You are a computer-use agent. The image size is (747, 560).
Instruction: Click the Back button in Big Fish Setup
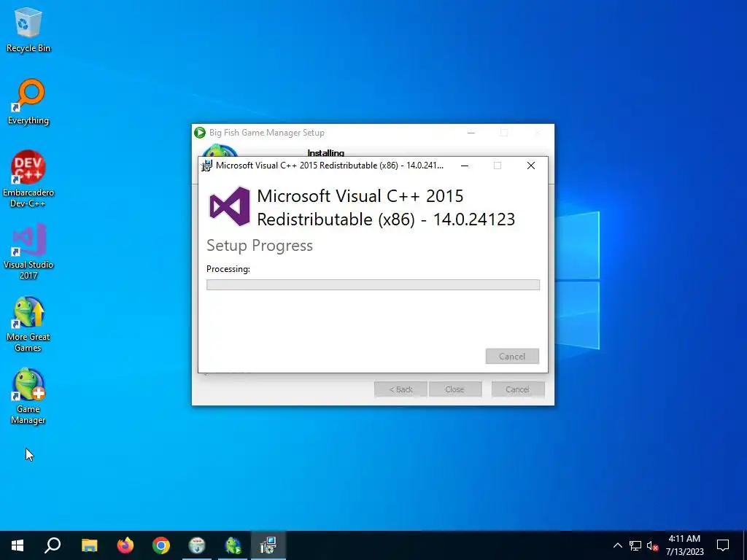pos(400,389)
